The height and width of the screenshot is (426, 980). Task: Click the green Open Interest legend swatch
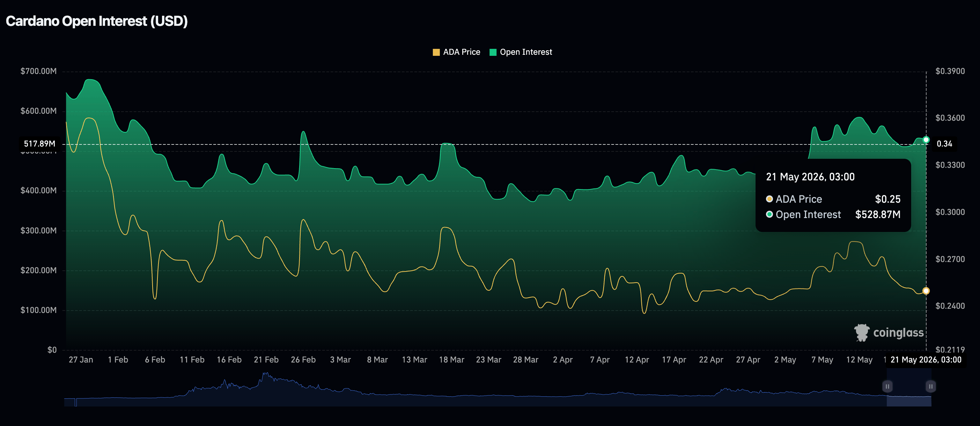pos(493,52)
